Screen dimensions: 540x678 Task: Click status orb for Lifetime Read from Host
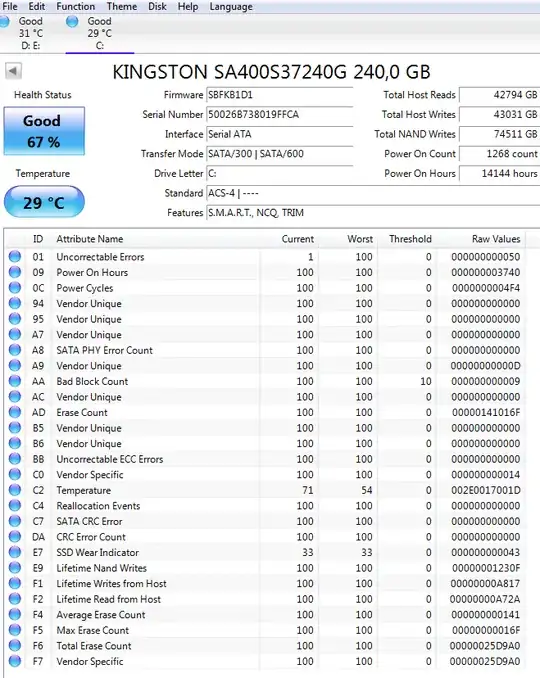point(15,599)
